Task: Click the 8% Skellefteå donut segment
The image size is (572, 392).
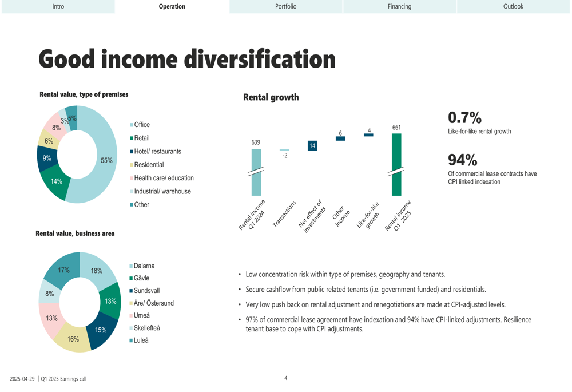Action: click(x=50, y=294)
